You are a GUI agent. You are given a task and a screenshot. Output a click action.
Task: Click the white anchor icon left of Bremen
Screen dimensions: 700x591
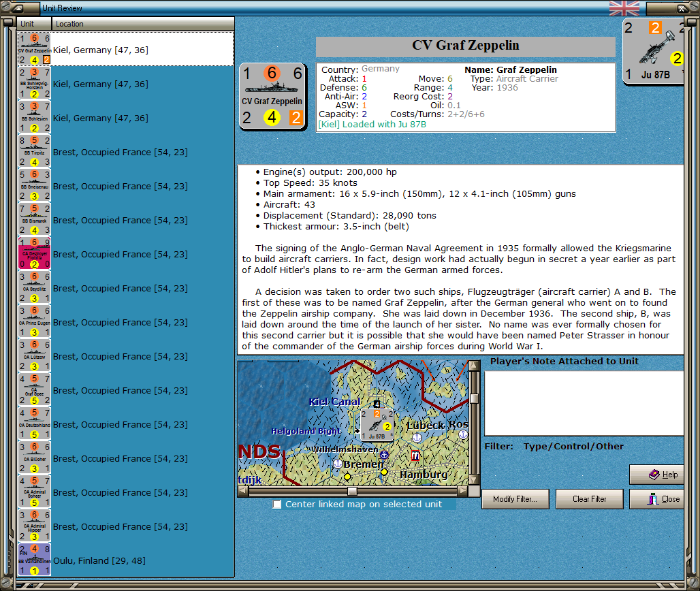pos(338,464)
